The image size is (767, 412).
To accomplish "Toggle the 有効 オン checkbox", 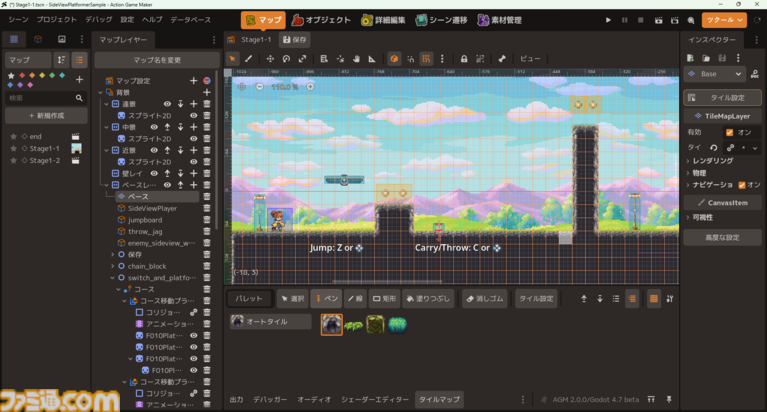I will [730, 132].
